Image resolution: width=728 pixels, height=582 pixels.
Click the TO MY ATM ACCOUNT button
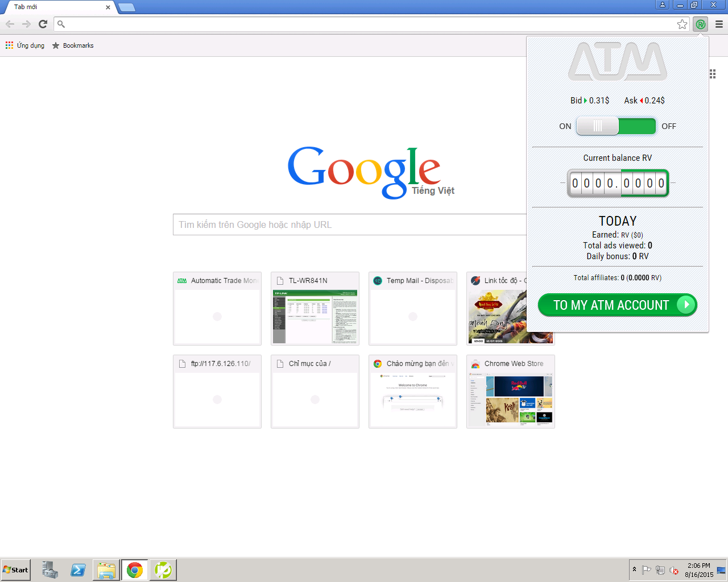[618, 305]
